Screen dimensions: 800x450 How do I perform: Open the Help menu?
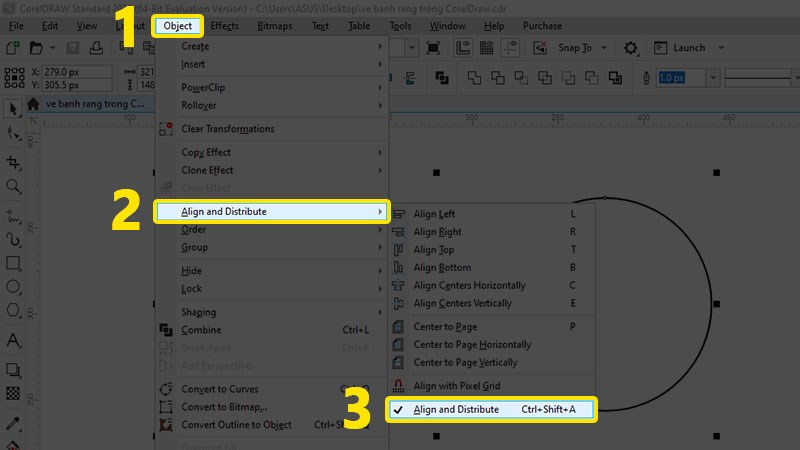point(494,26)
